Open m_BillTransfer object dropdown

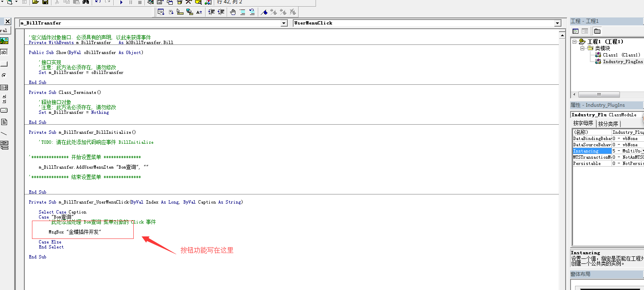284,23
